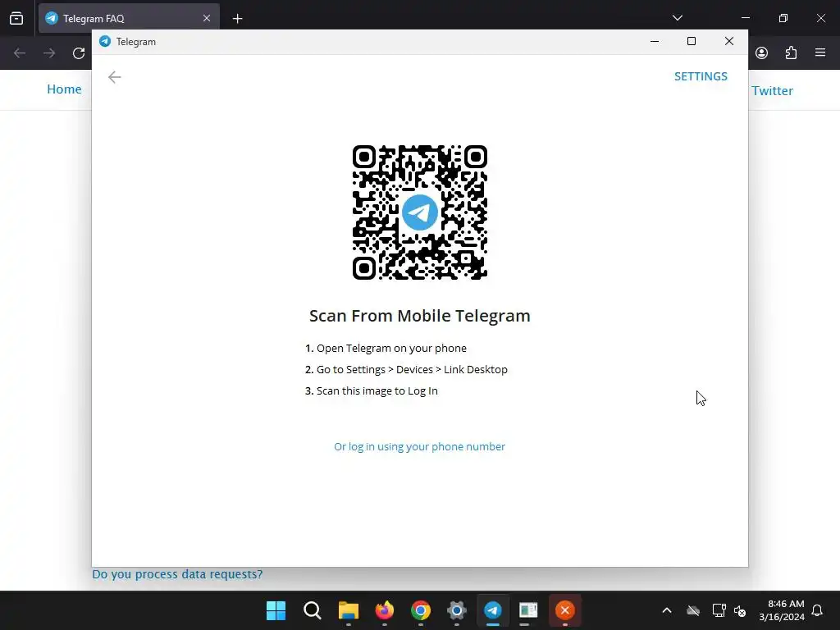
Task: Open the Home link on the webpage
Action: (x=64, y=89)
